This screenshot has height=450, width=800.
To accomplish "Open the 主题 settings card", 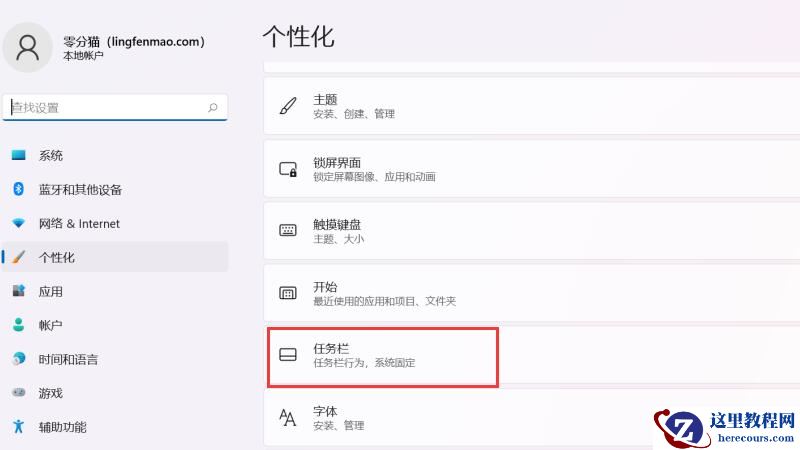I will (x=532, y=106).
